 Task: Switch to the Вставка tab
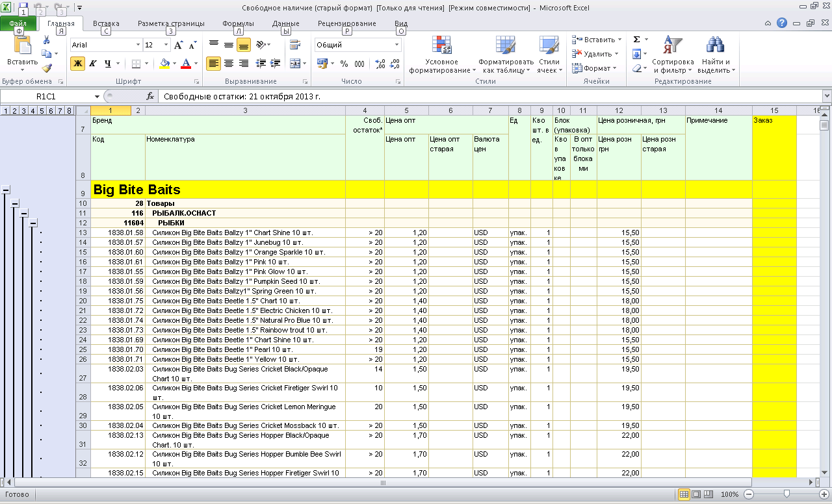pyautogui.click(x=106, y=23)
